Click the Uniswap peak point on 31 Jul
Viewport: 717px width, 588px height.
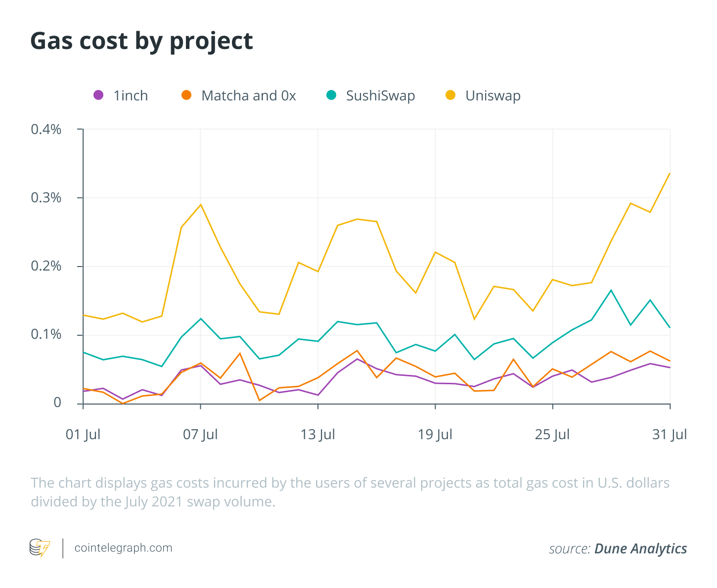(670, 173)
